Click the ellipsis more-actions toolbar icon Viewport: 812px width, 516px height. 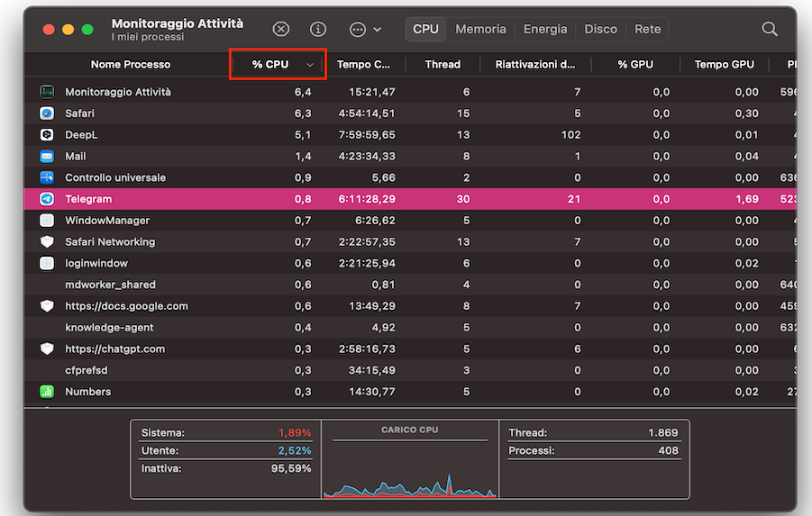coord(357,30)
